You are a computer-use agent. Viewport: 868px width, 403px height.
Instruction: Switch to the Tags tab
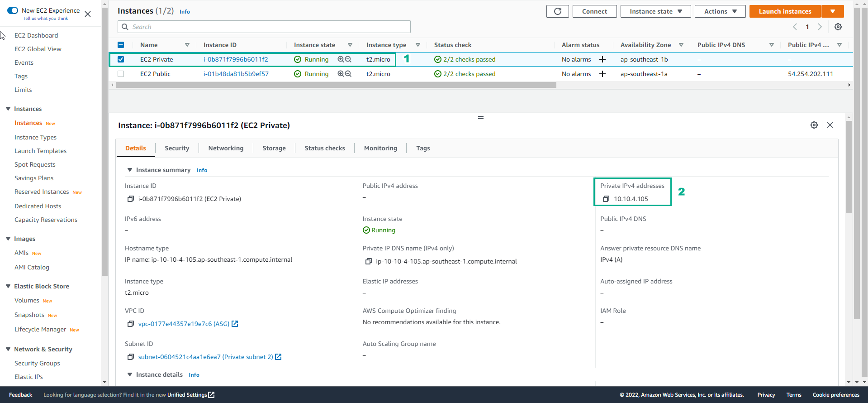(x=423, y=148)
